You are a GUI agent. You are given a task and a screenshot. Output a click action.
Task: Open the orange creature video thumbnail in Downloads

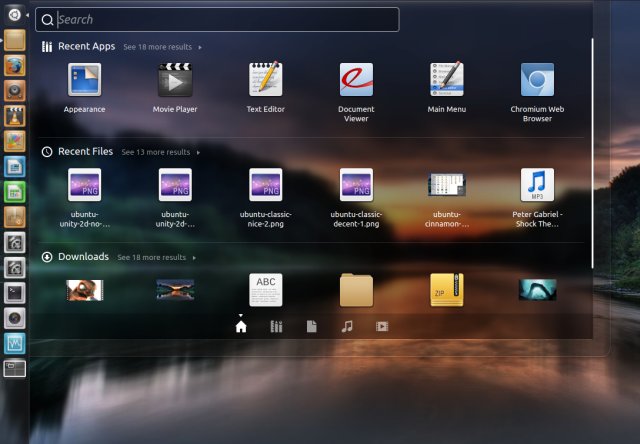coord(84,290)
